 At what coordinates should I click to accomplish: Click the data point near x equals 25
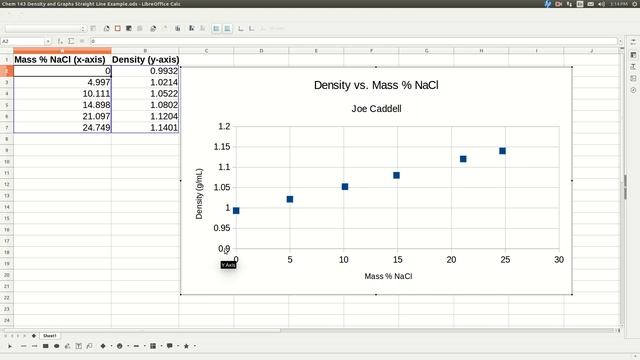[x=502, y=151]
